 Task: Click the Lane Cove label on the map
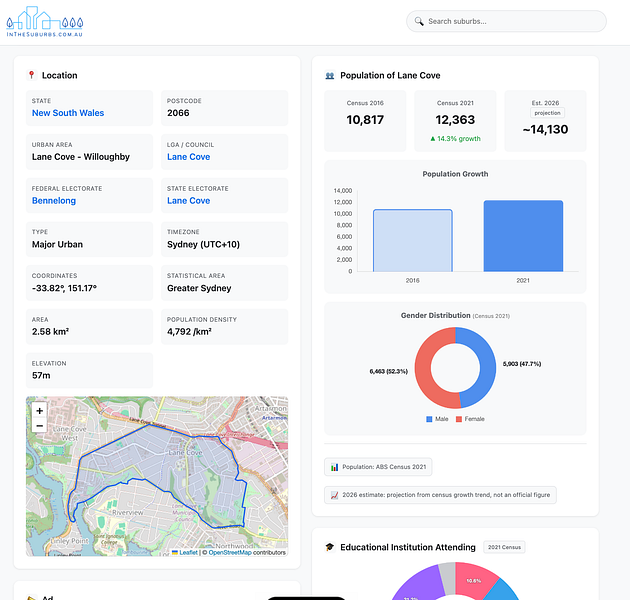[185, 453]
